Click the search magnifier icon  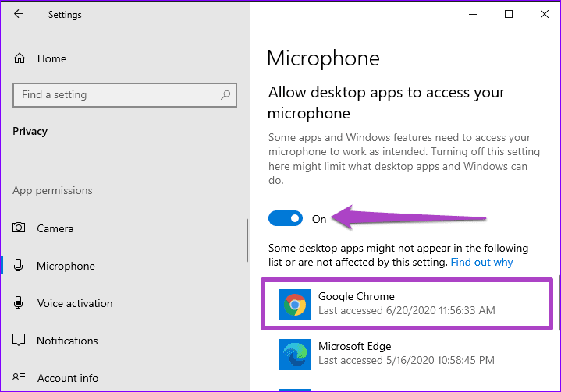coord(225,95)
